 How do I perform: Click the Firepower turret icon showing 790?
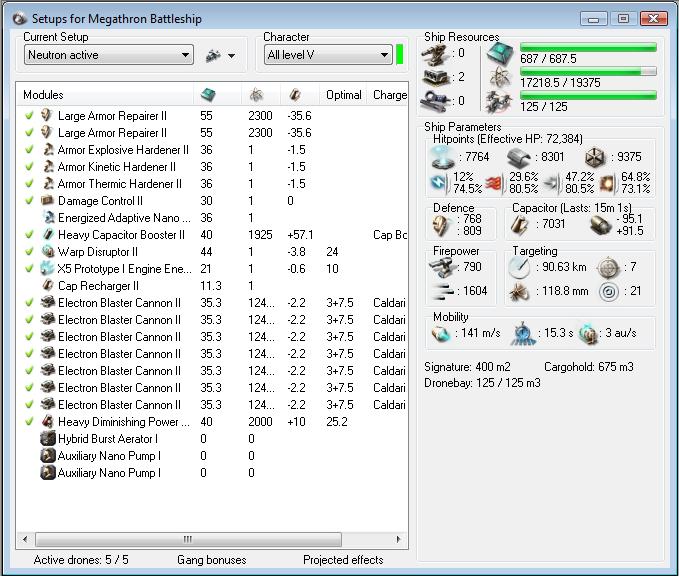(442, 268)
